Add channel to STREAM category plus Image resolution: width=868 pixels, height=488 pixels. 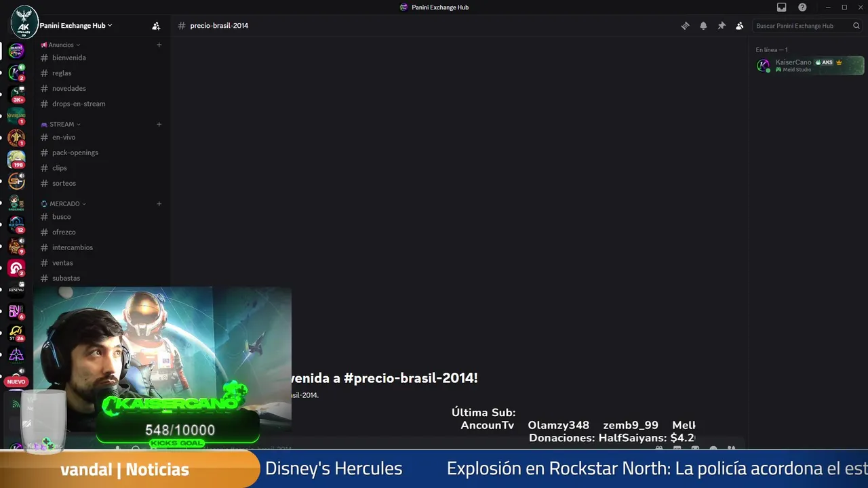pyautogui.click(x=159, y=124)
